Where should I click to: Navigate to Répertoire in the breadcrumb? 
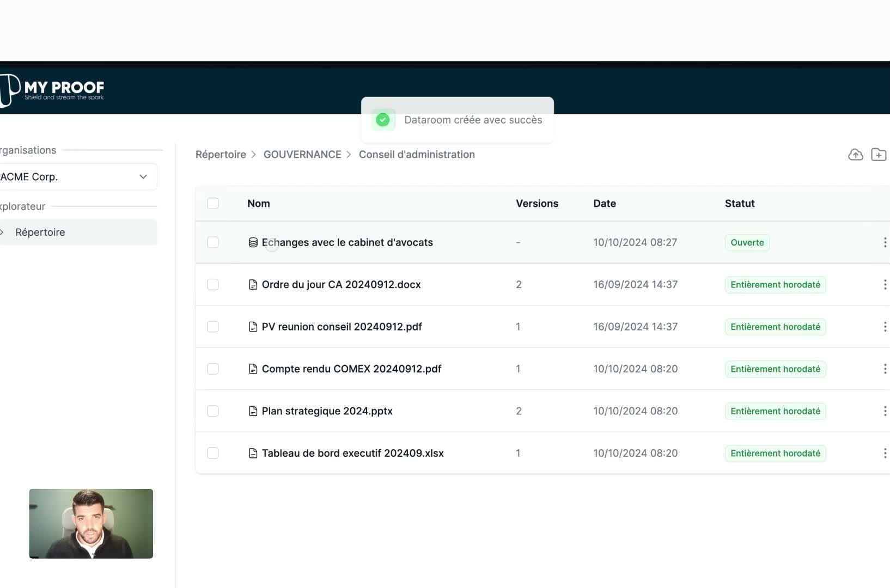click(221, 155)
